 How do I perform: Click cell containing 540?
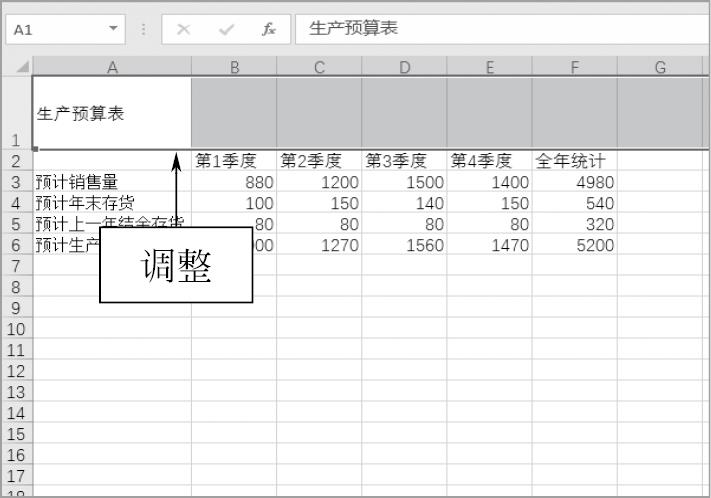[575, 203]
